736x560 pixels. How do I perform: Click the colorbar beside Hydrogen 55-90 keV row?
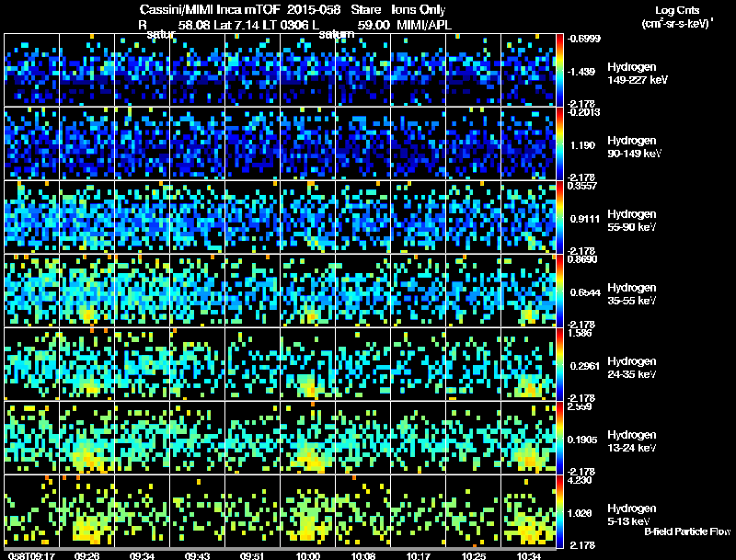coord(559,217)
